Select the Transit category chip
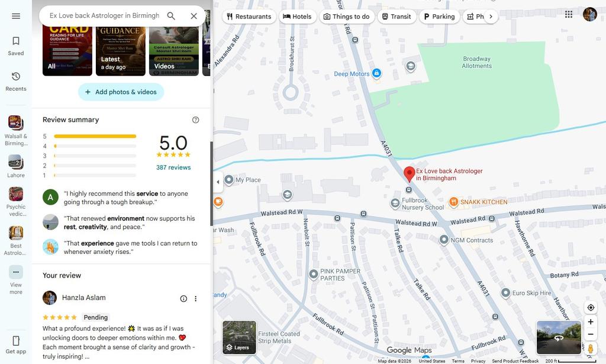Screen dimensions: 606x364 pos(397,16)
